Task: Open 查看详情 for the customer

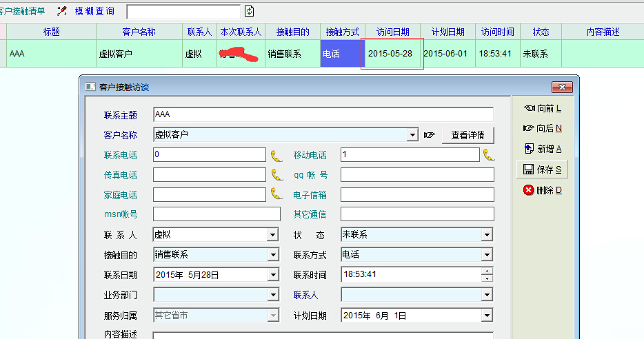Action: (467, 135)
